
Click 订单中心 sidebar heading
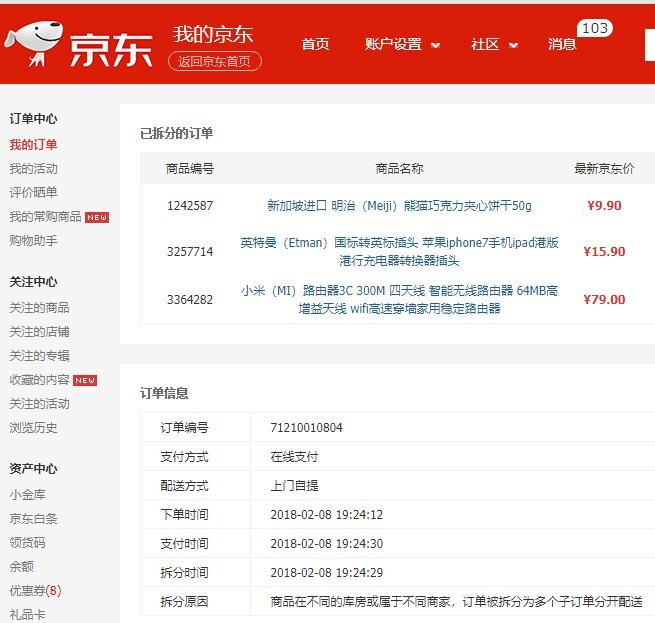[x=33, y=119]
